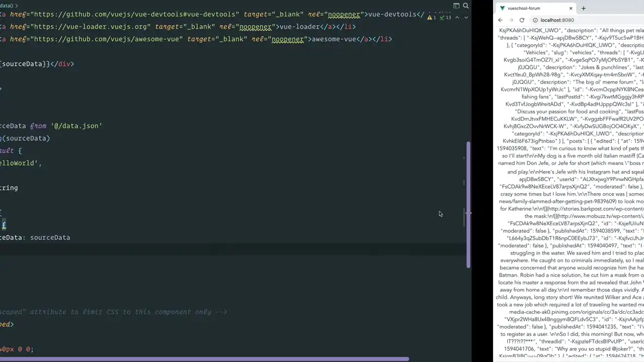Screen dimensions: 644x362
Task: Click the window icon left of the magnifier
Action: pyautogui.click(x=456, y=6)
